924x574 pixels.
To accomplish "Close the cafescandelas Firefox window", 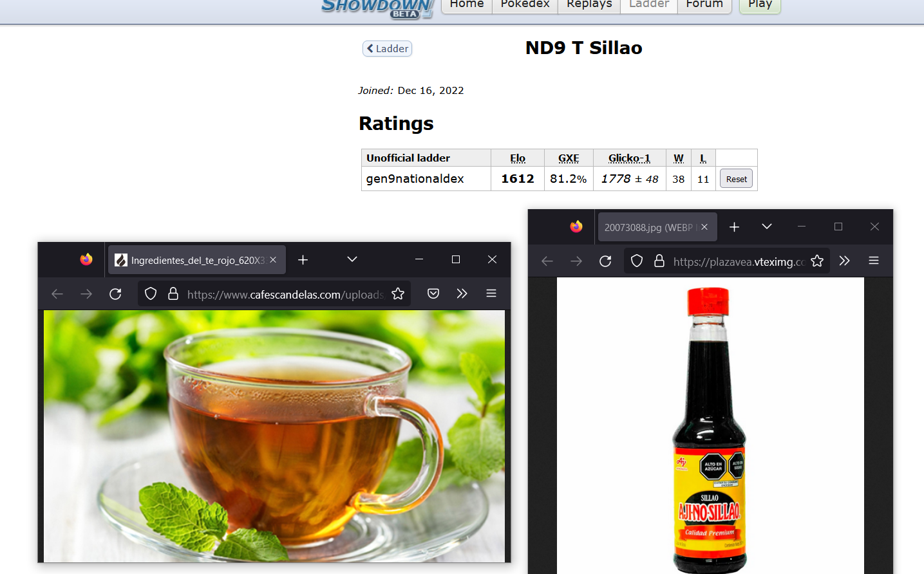I will pyautogui.click(x=492, y=259).
